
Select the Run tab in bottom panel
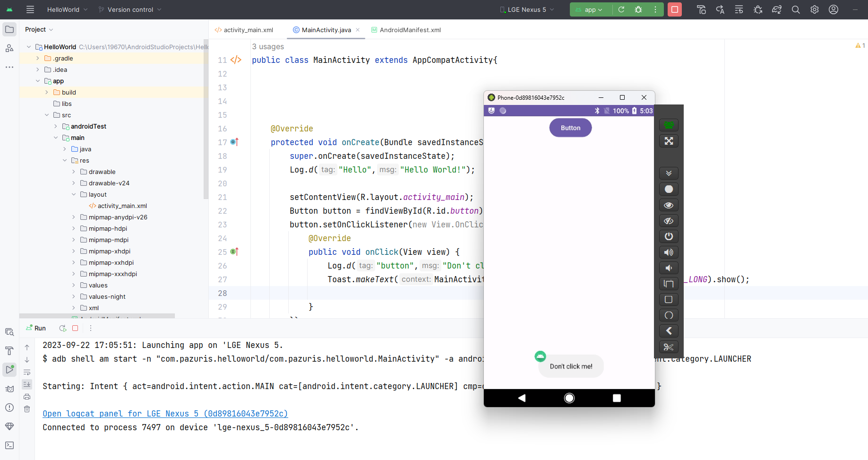(x=36, y=328)
